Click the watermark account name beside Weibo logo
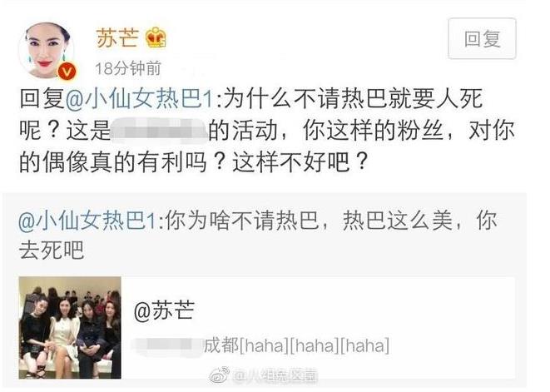The height and width of the screenshot is (392, 550). [275, 376]
